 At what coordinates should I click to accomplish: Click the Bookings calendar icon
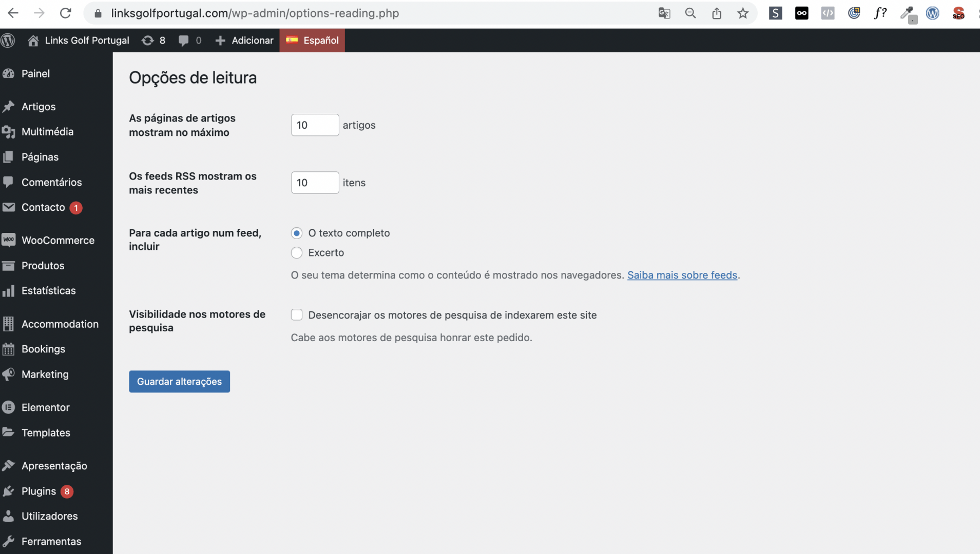click(8, 349)
